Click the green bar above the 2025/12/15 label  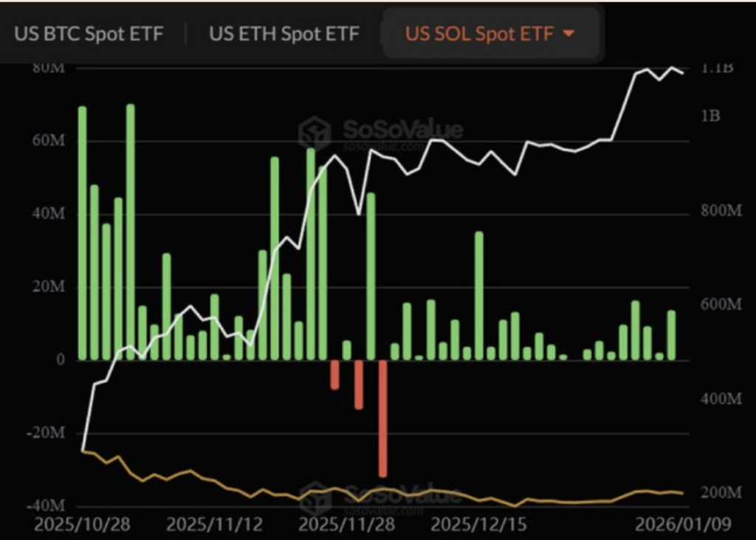coord(479,295)
